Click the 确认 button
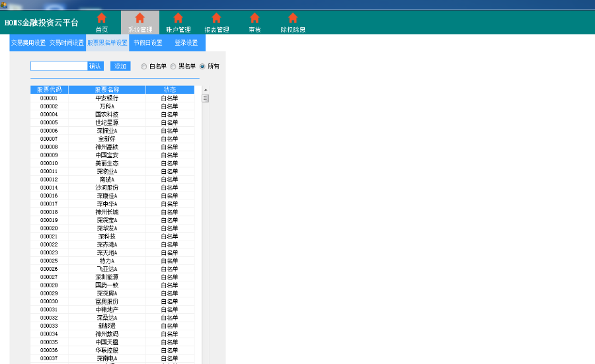The height and width of the screenshot is (364, 595). (95, 66)
